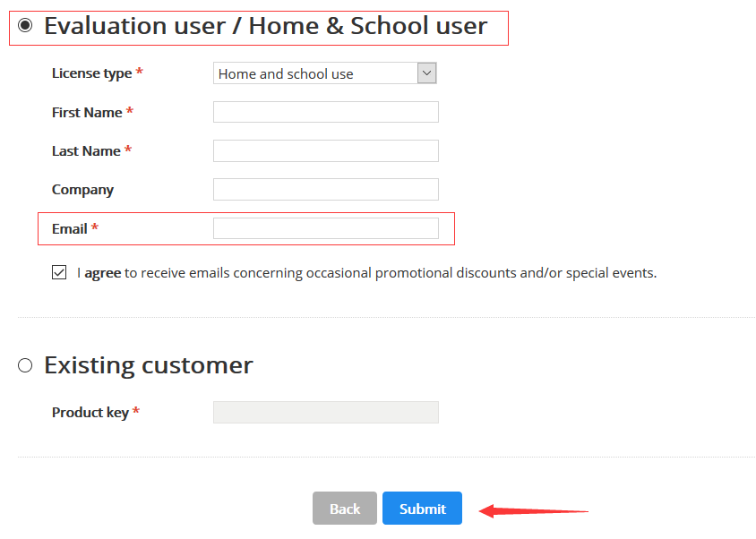Click the 'Home and school use' combo box text

click(286, 73)
